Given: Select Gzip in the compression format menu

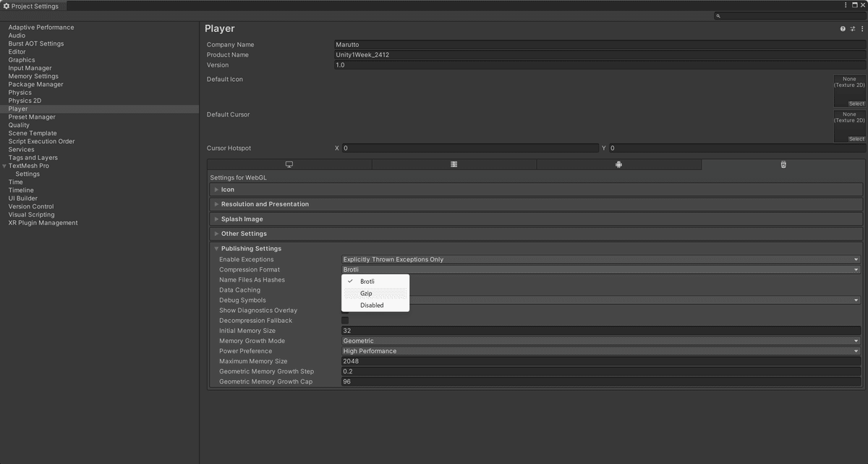Looking at the screenshot, I should 365,293.
